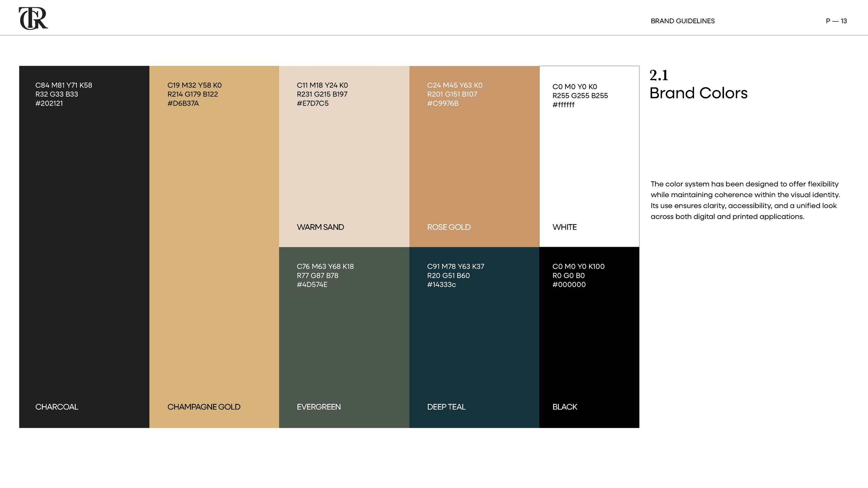Click RGB value R214 G179 B122
The height and width of the screenshot is (488, 868).
193,94
